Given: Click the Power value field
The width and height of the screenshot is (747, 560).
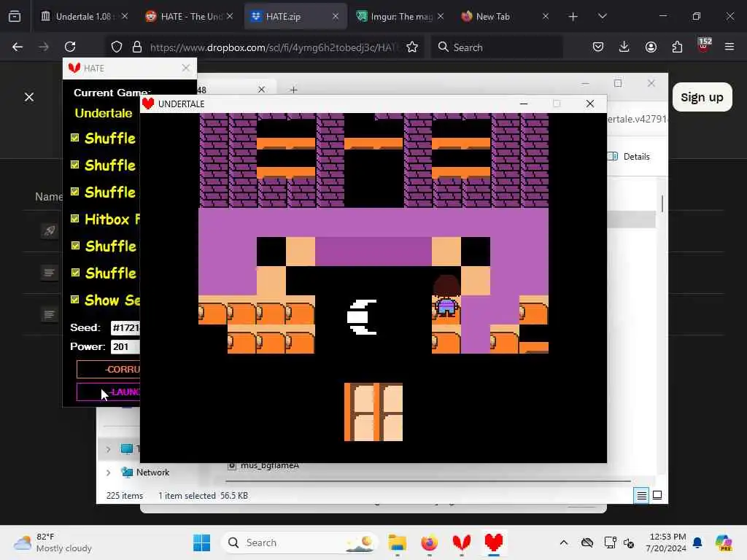Looking at the screenshot, I should [x=125, y=346].
